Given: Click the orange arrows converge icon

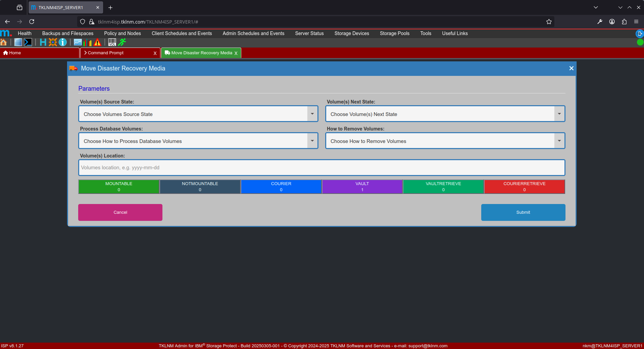Looking at the screenshot, I should [x=53, y=42].
